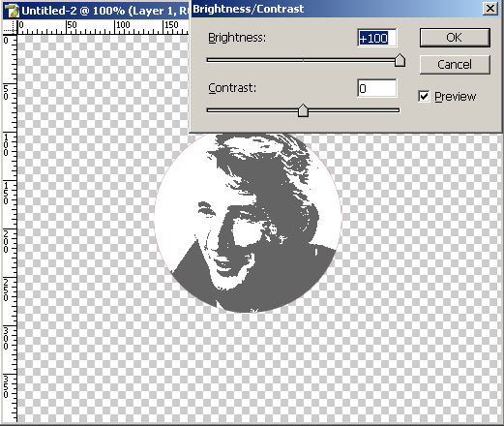Click the Brightness label text
This screenshot has height=426, width=504.
coord(237,38)
